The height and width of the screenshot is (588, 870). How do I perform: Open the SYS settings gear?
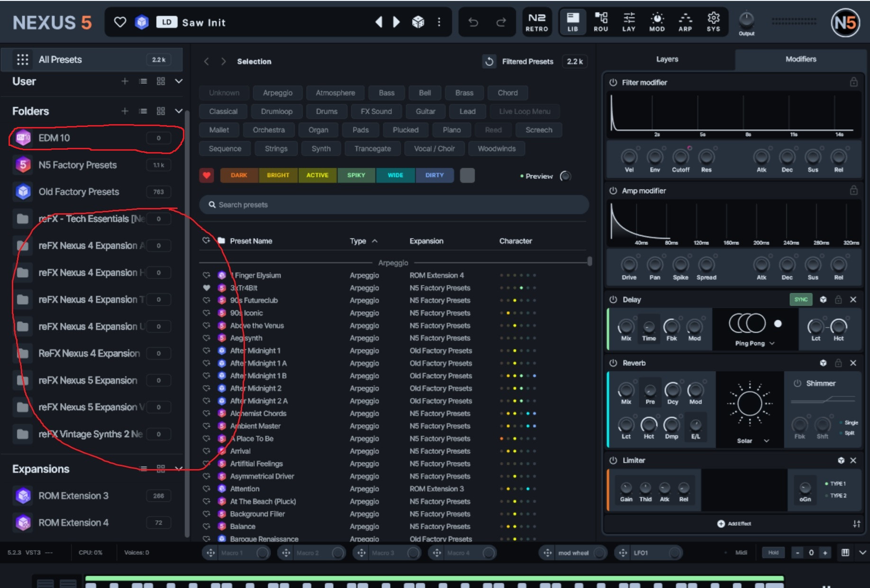coord(713,22)
